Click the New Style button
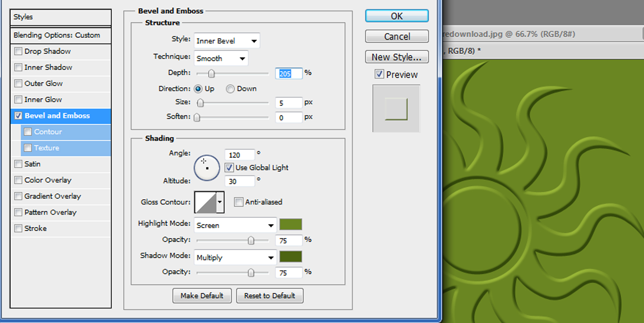This screenshot has width=644, height=323. point(397,57)
